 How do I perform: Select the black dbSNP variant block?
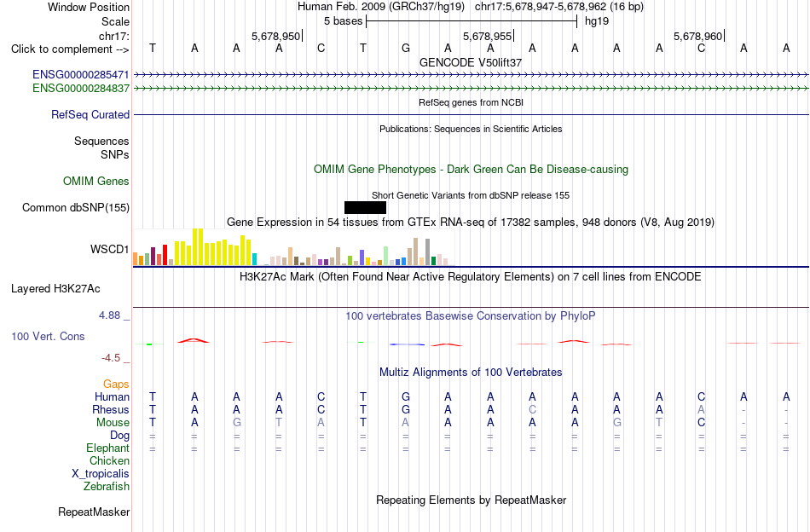click(x=365, y=208)
